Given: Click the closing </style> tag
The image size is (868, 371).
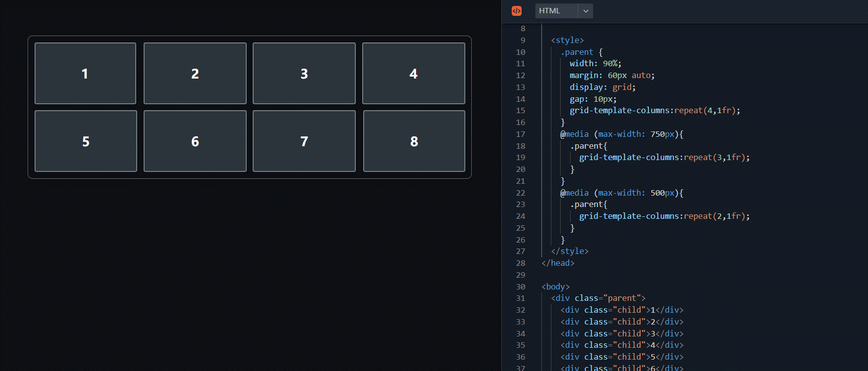Looking at the screenshot, I should click(570, 251).
